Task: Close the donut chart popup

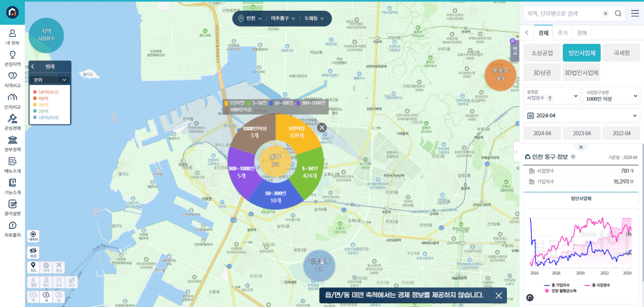Action: pyautogui.click(x=322, y=127)
